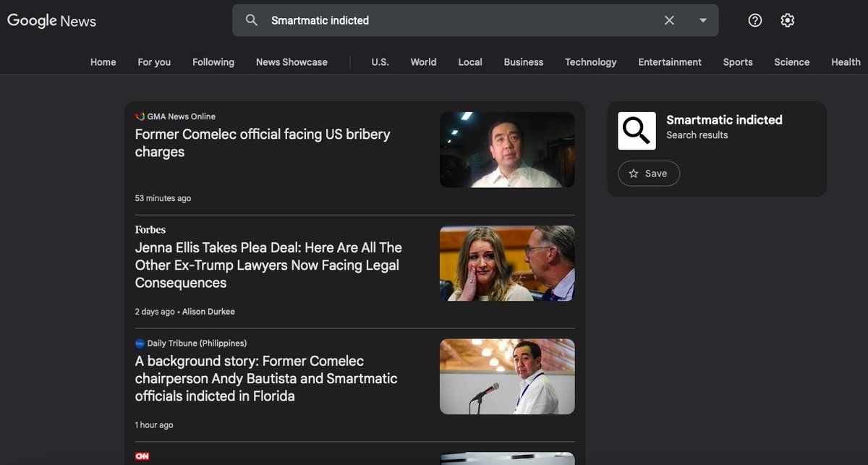
Task: Open the News Showcase tab
Action: point(292,62)
